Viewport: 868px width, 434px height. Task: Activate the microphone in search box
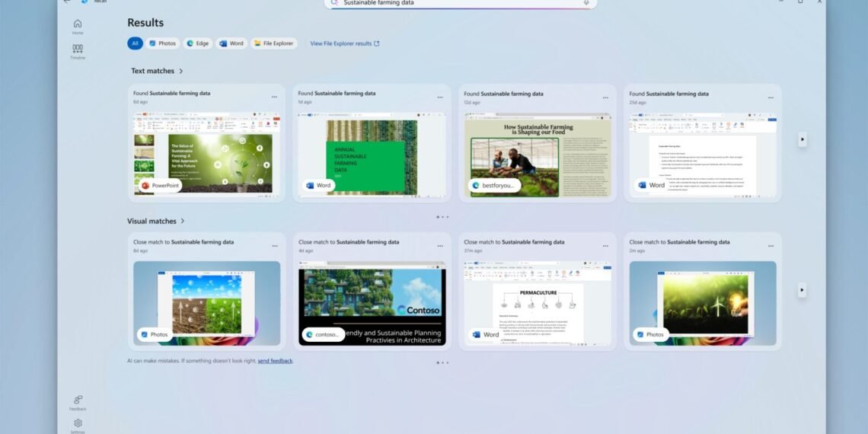click(x=586, y=2)
